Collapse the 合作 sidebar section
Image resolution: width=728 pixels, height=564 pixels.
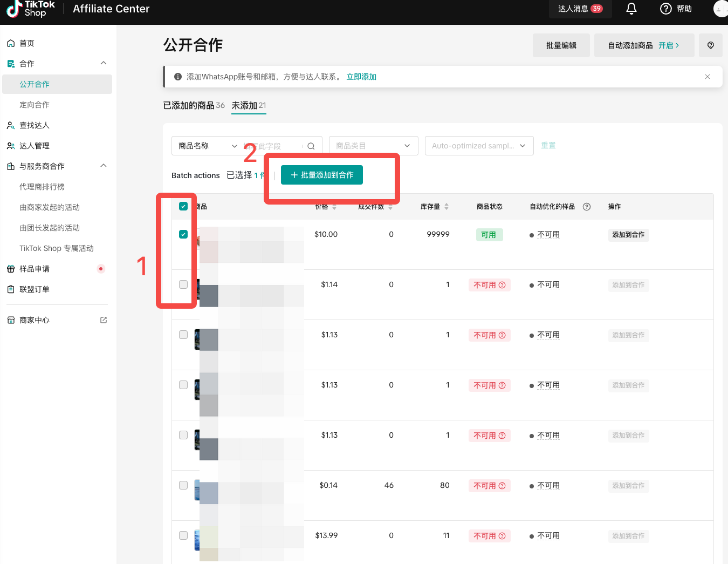pos(104,63)
